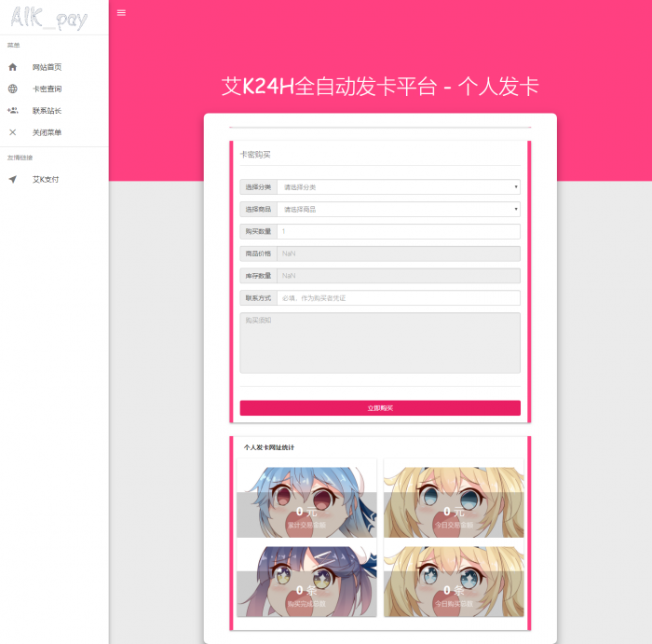
Task: Open the 卡密查询 menu item
Action: click(x=48, y=89)
